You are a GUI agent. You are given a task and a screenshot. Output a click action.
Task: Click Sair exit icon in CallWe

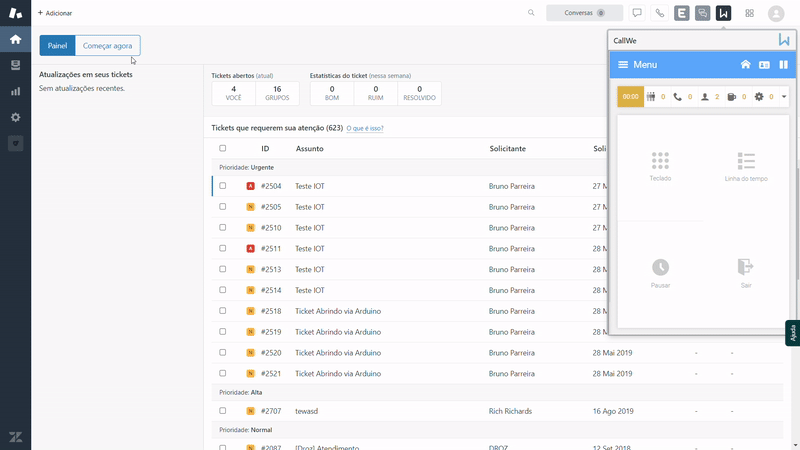coord(746,273)
